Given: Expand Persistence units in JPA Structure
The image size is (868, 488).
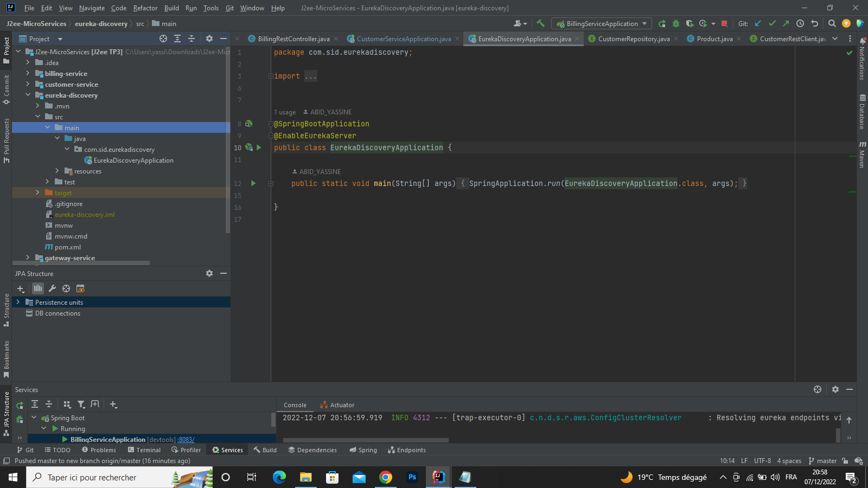Looking at the screenshot, I should (18, 302).
